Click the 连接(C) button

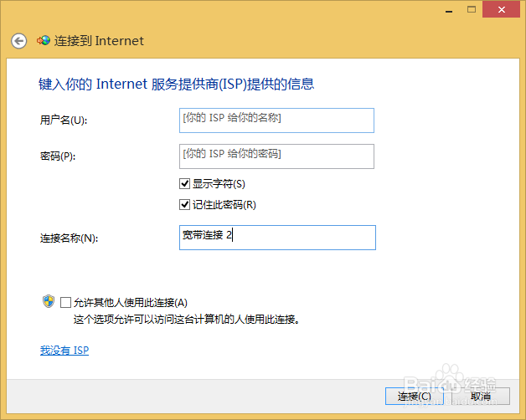coord(415,397)
